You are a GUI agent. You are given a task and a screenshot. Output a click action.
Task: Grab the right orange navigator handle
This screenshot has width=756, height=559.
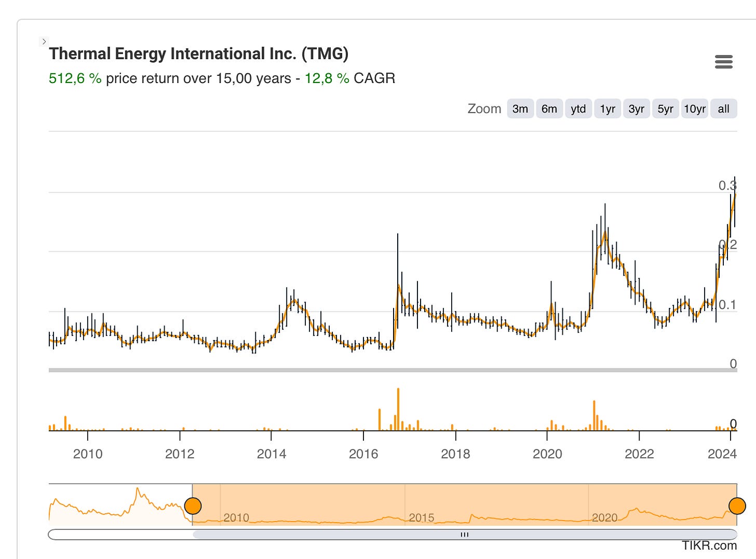pos(737,506)
